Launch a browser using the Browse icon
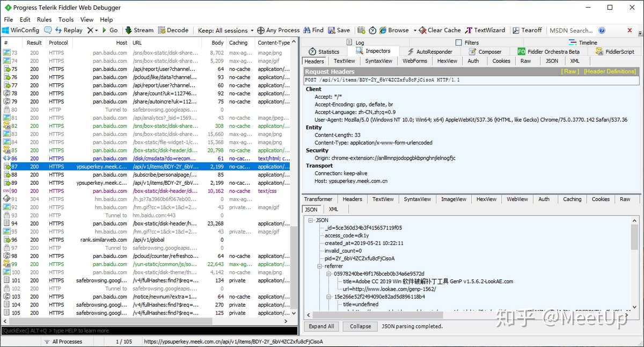644x347 pixels. pos(393,30)
